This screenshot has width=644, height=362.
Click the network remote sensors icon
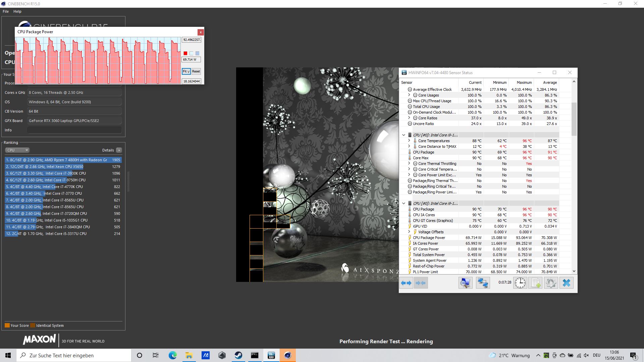tap(483, 283)
